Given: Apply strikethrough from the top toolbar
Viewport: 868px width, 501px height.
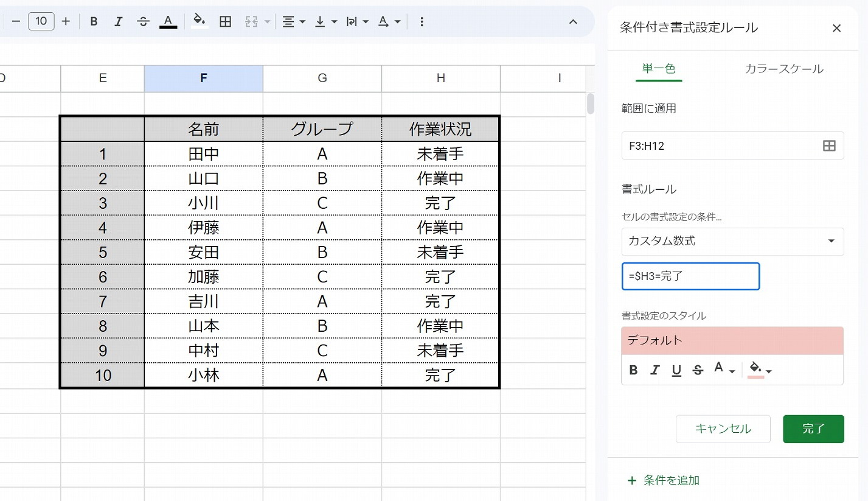Looking at the screenshot, I should [143, 22].
